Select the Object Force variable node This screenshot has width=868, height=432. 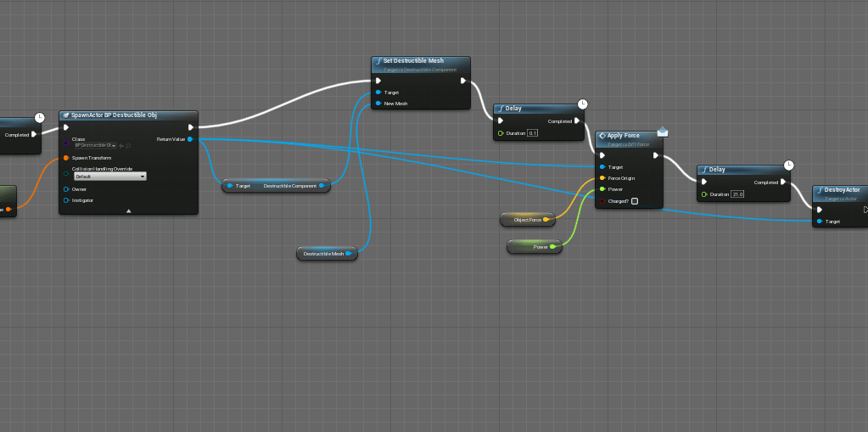click(523, 220)
